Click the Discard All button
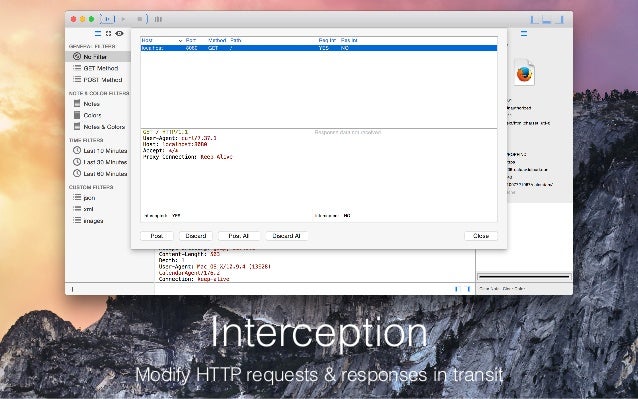 (286, 236)
